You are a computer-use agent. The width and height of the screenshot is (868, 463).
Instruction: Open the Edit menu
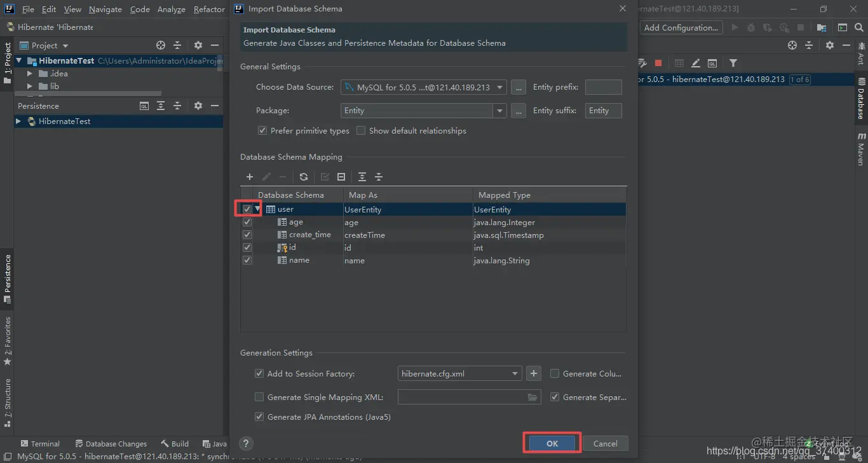click(x=49, y=9)
